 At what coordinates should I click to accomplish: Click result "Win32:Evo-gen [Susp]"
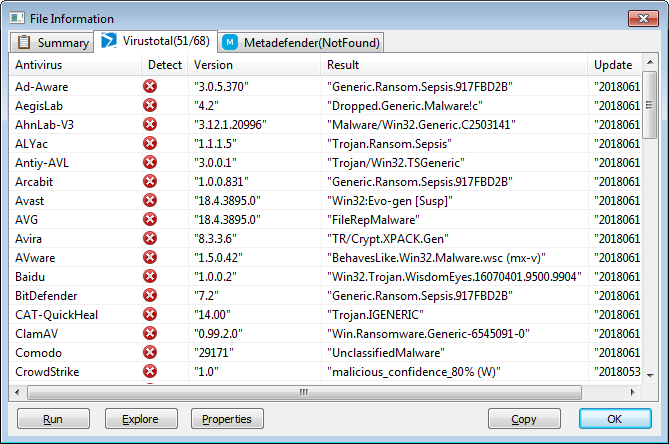click(390, 200)
